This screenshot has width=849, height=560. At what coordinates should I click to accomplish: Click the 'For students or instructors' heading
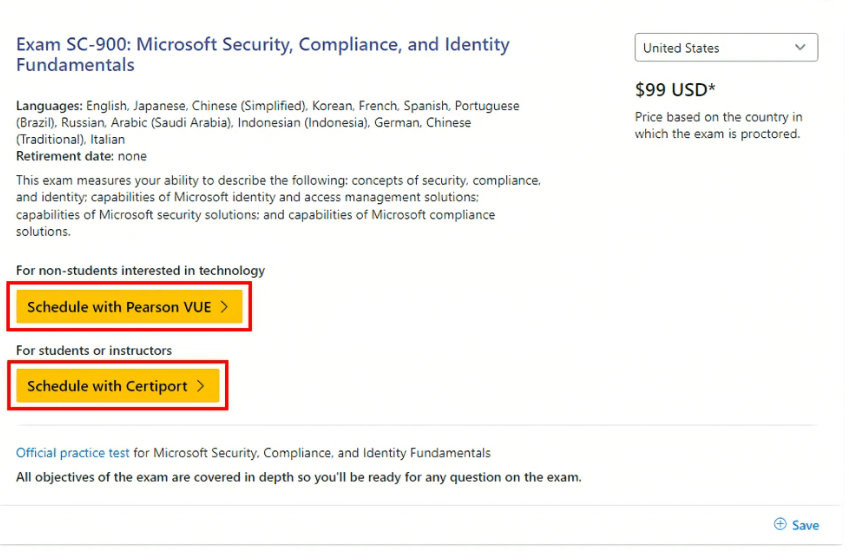[94, 350]
